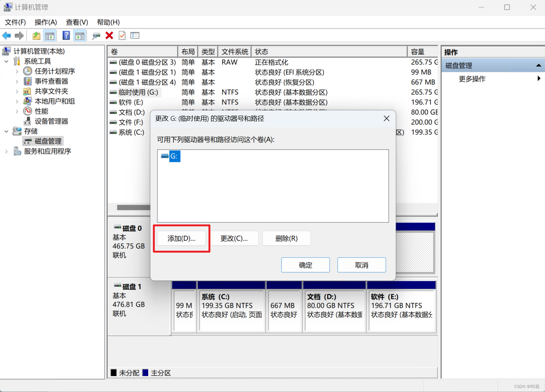Select the 软件 (E:) volume row
The height and width of the screenshot is (392, 545).
pos(273,102)
